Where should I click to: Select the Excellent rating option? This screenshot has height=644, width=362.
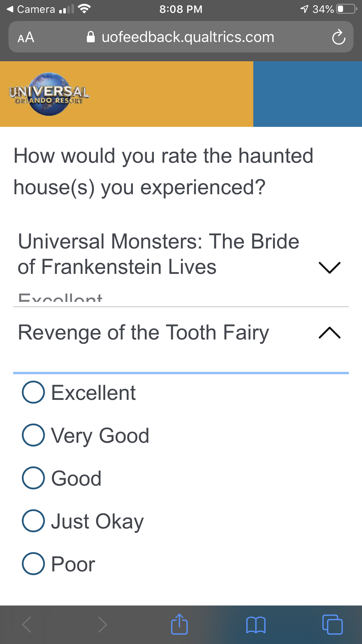[34, 392]
